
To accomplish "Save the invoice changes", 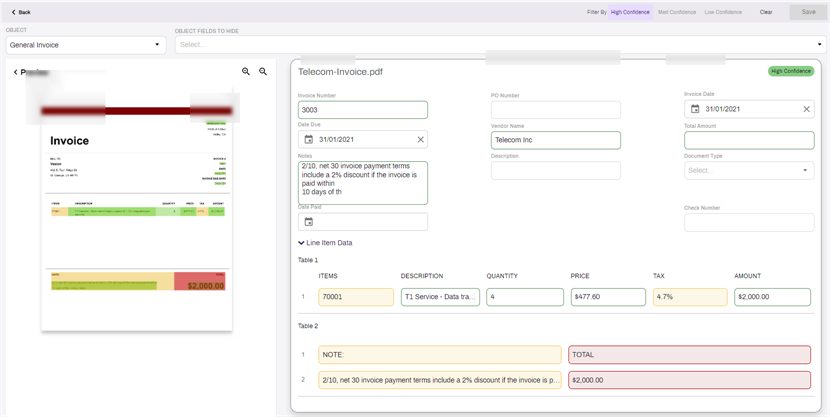I will click(808, 12).
